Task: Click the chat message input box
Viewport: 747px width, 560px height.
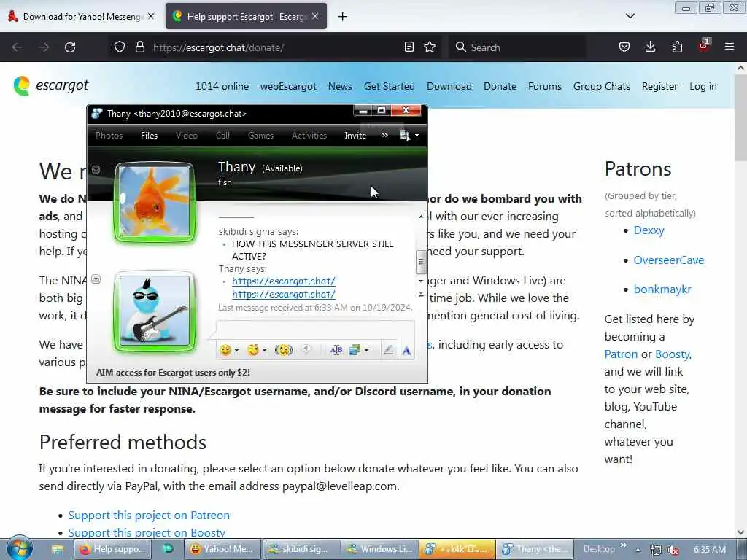Action: pyautogui.click(x=315, y=330)
